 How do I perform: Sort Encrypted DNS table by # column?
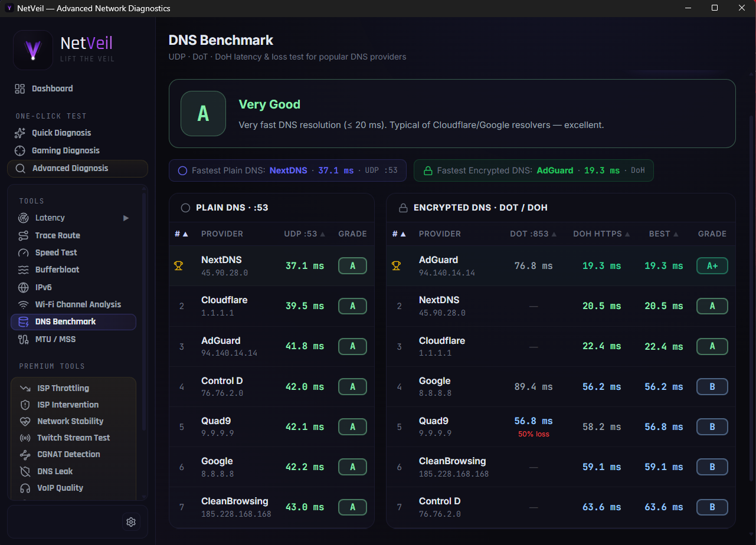[x=399, y=234]
